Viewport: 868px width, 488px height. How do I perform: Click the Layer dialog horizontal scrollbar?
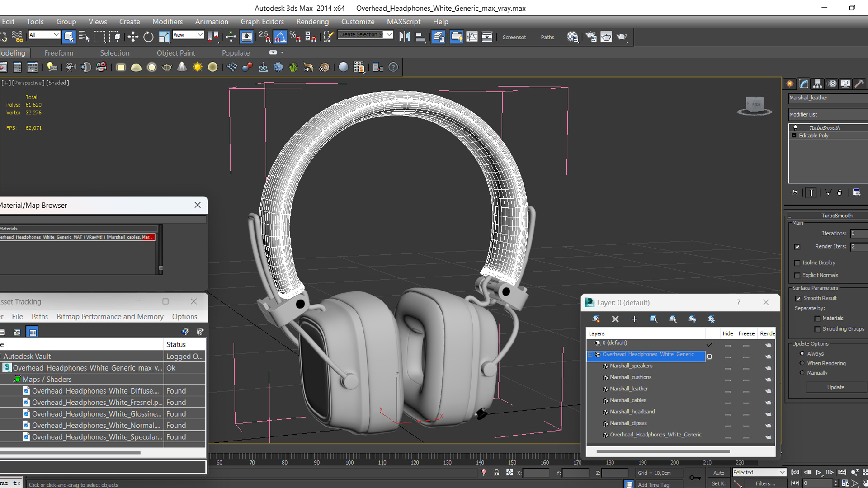point(663,451)
